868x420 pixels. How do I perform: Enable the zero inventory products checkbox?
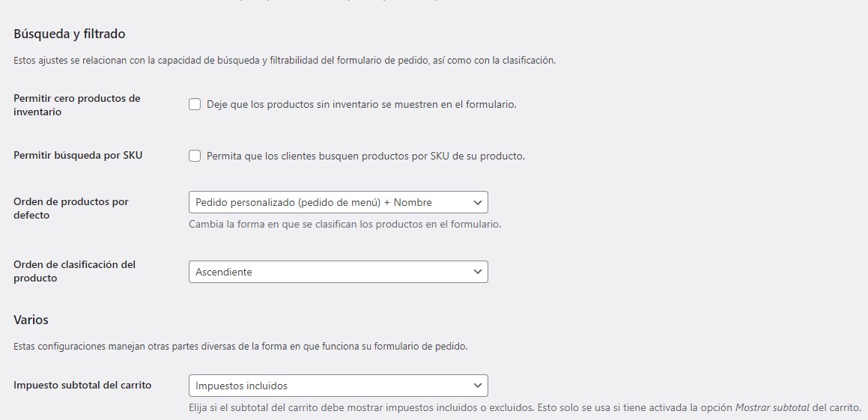(195, 105)
